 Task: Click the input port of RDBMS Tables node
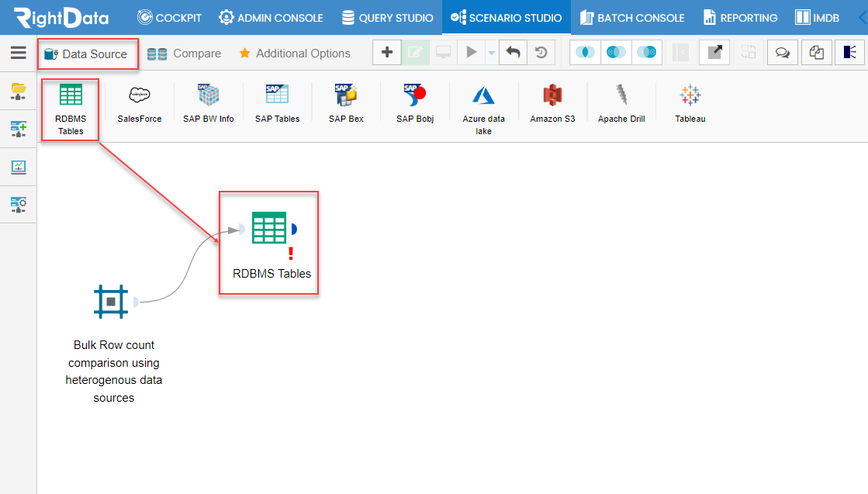coord(241,229)
